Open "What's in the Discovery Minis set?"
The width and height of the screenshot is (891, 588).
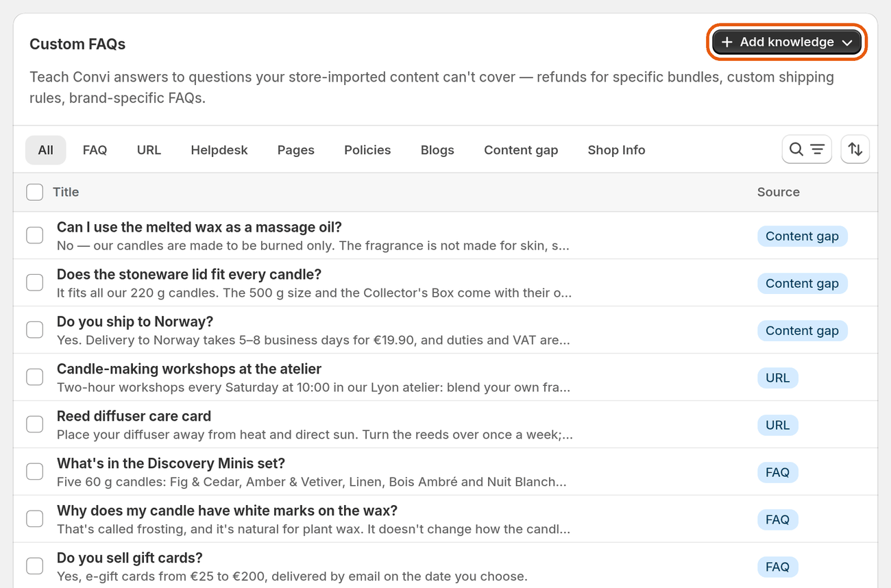[x=171, y=464]
